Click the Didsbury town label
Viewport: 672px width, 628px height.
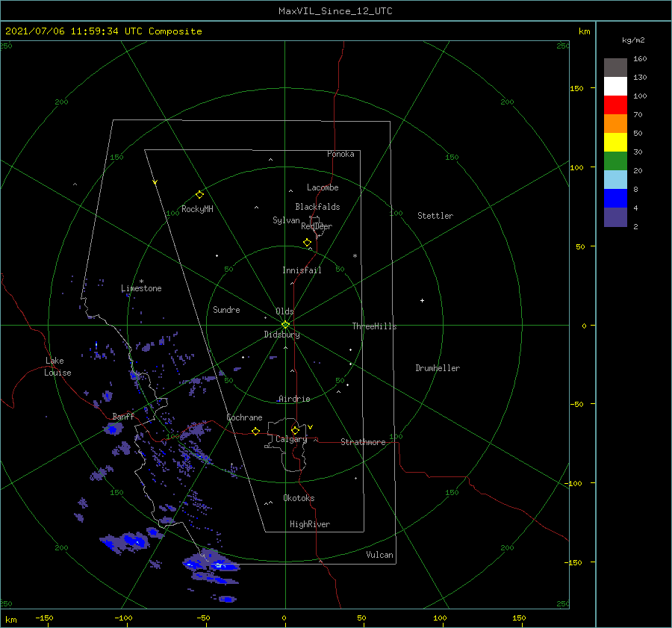pyautogui.click(x=281, y=335)
